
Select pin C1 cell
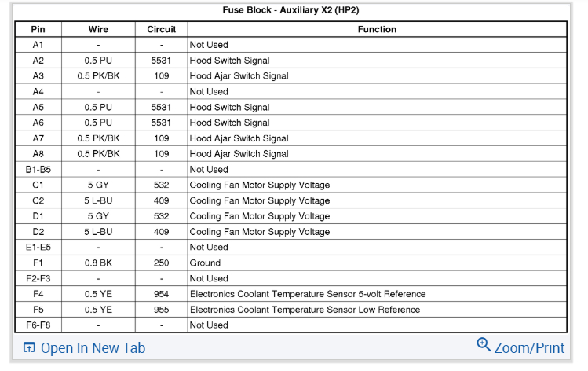[38, 185]
